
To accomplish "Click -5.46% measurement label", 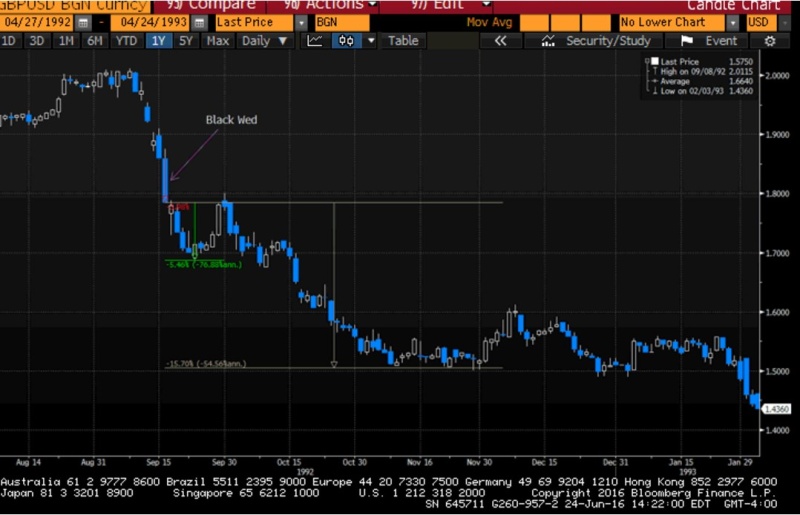I will tap(204, 264).
